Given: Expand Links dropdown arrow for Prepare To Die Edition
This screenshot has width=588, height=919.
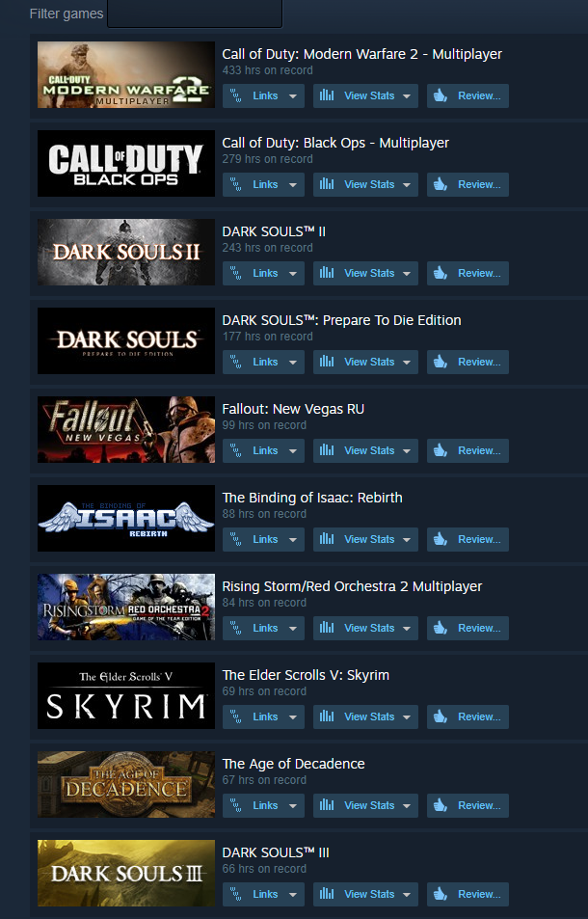Looking at the screenshot, I should [293, 363].
